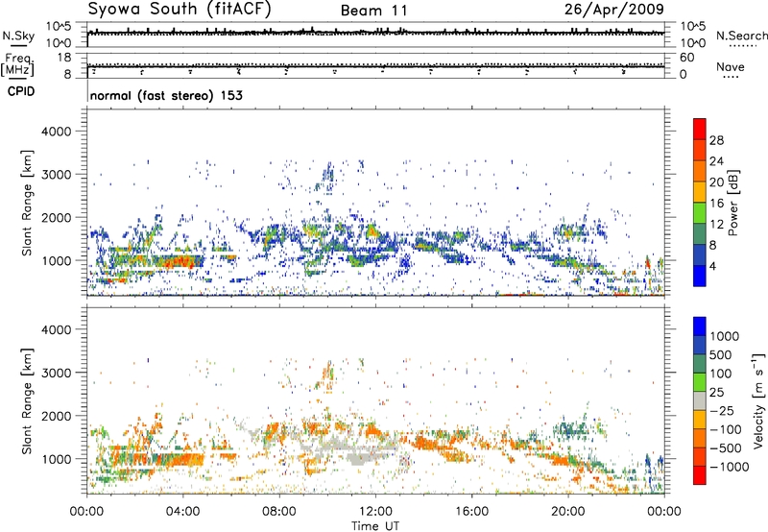Click the '12:00' time tick label
Image resolution: width=768 pixels, height=532 pixels.
click(375, 512)
